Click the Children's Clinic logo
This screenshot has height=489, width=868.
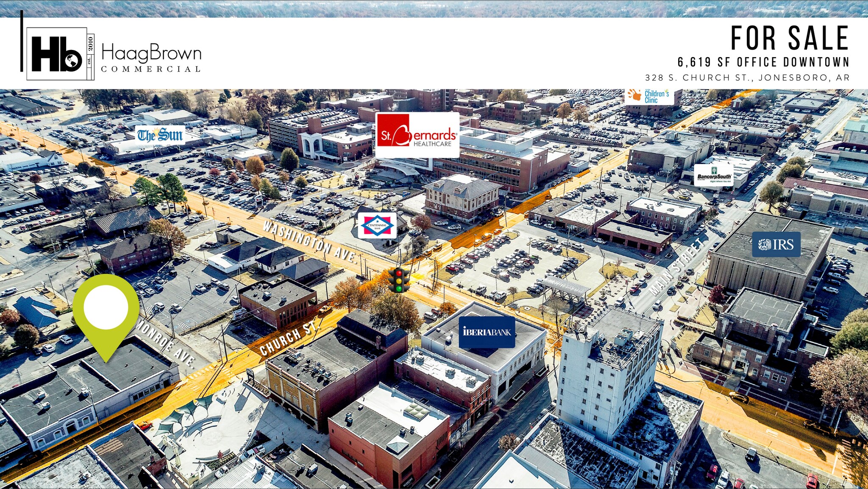649,96
